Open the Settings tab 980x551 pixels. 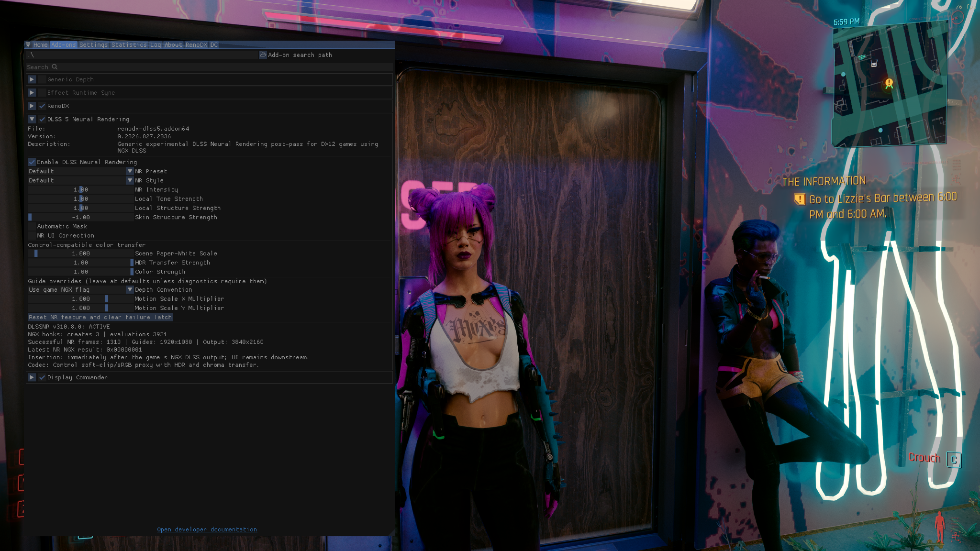click(93, 45)
